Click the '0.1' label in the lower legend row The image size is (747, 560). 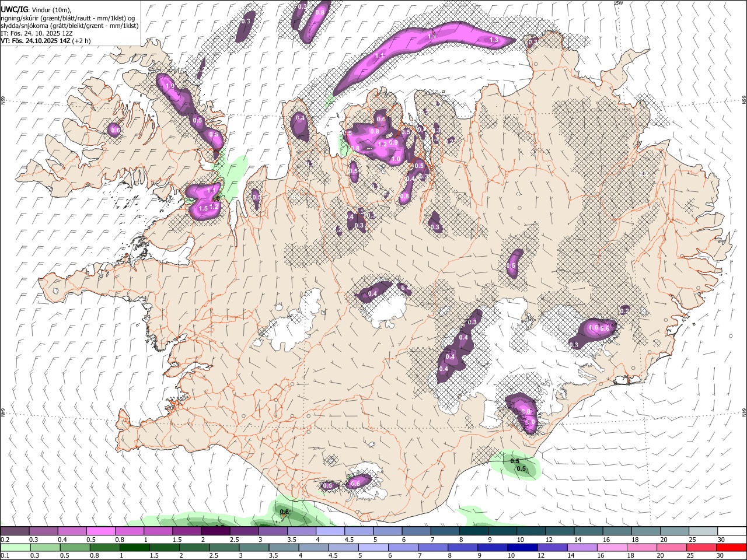(x=5, y=555)
